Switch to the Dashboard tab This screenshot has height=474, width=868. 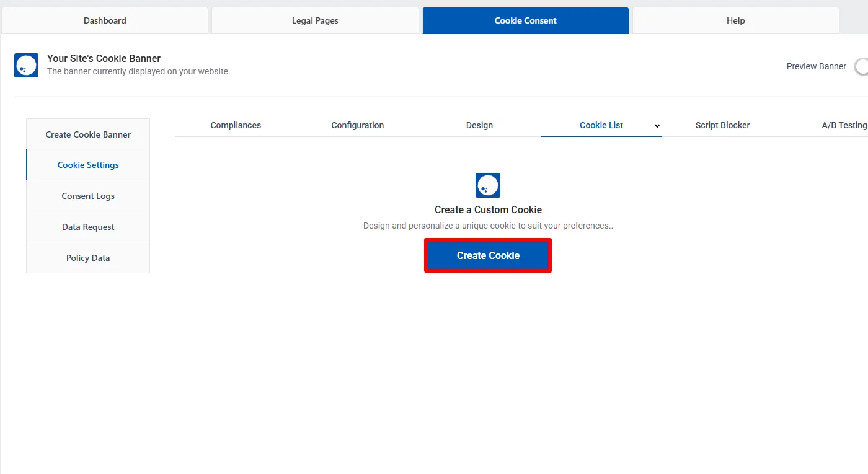104,20
